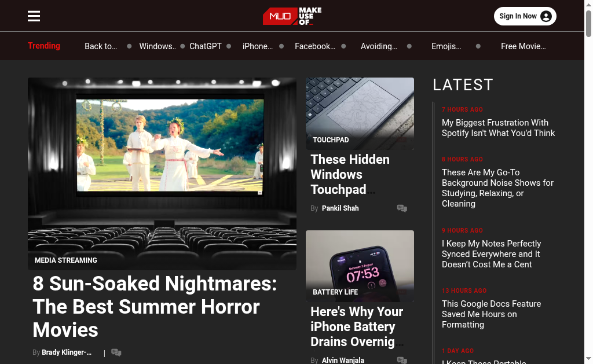Open comments icon beside Pankil Shah
This screenshot has width=593, height=364.
tap(402, 208)
